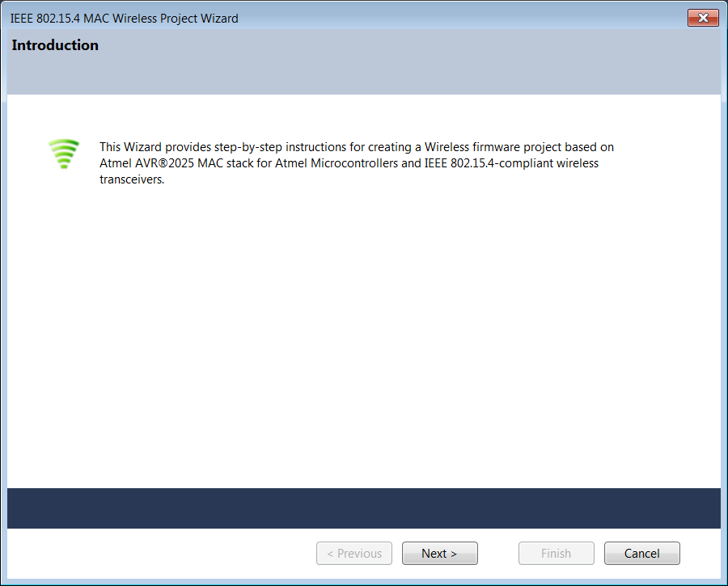Click the Next > button
The width and height of the screenshot is (728, 586).
coord(440,553)
